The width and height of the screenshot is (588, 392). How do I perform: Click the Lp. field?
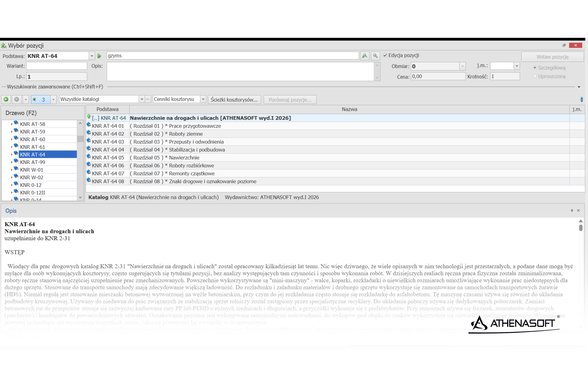click(57, 77)
